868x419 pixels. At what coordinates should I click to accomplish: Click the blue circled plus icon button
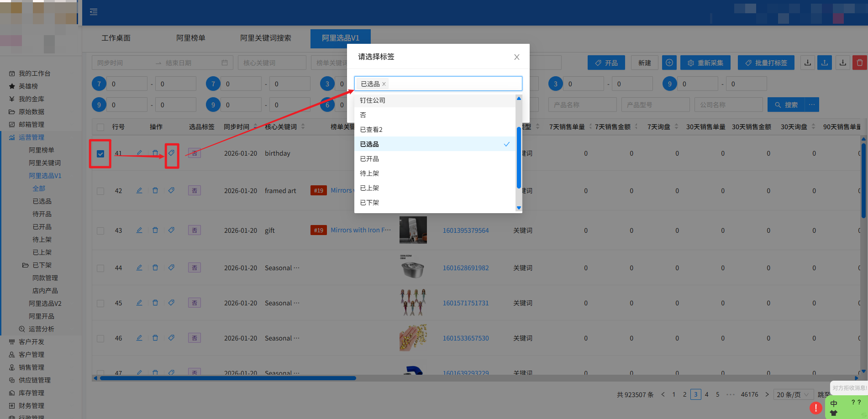coord(669,63)
